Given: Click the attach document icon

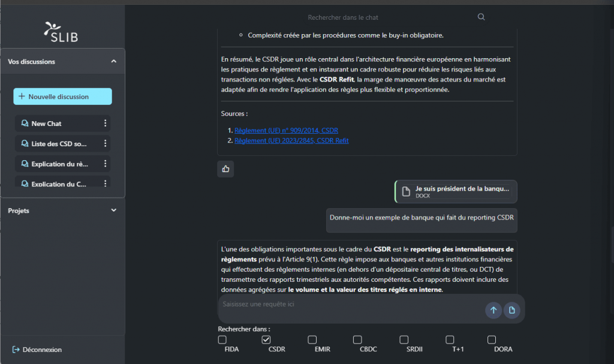Looking at the screenshot, I should pos(511,310).
